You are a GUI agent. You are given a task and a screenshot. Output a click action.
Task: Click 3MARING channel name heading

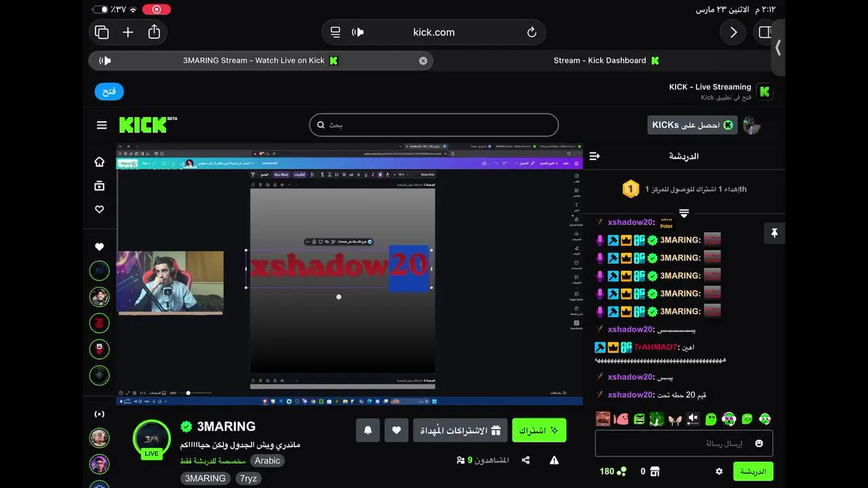point(226,426)
